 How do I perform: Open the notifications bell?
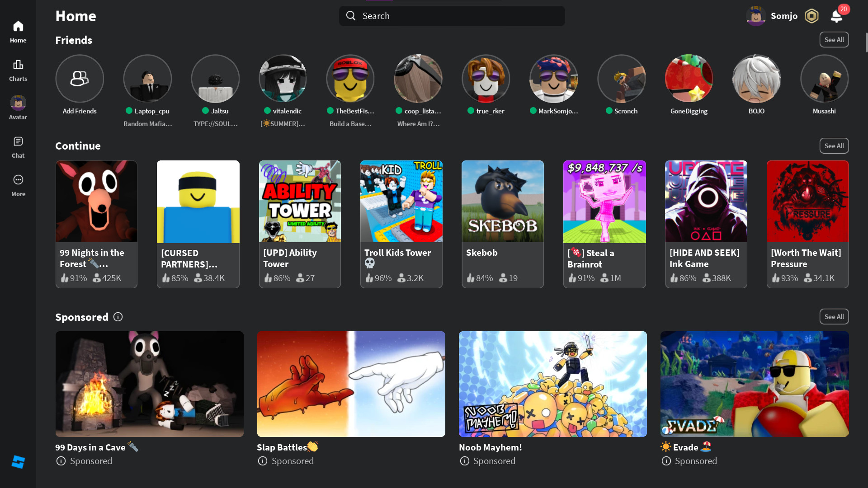click(x=837, y=16)
